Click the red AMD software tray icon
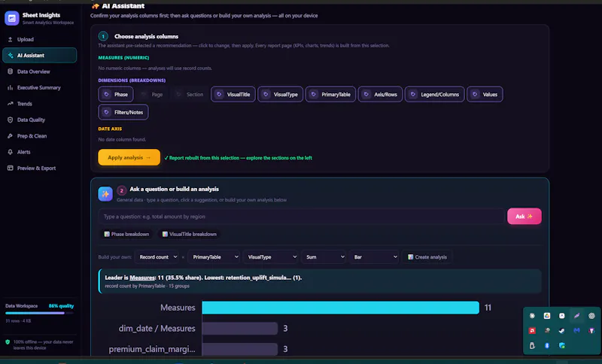 click(x=532, y=330)
